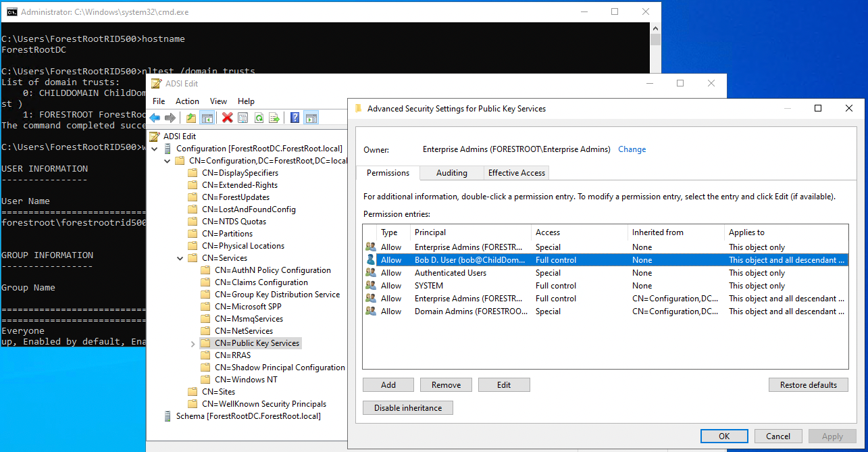The height and width of the screenshot is (452, 868).
Task: Confirm with the OK button
Action: pos(724,436)
